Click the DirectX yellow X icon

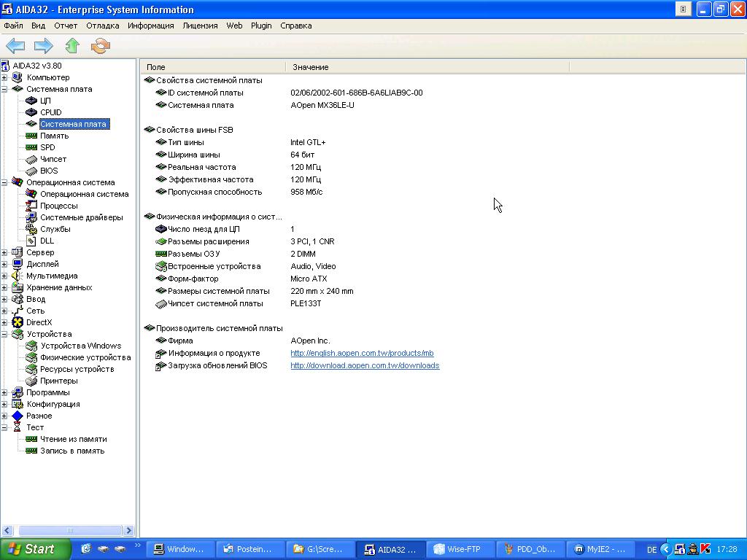point(18,322)
